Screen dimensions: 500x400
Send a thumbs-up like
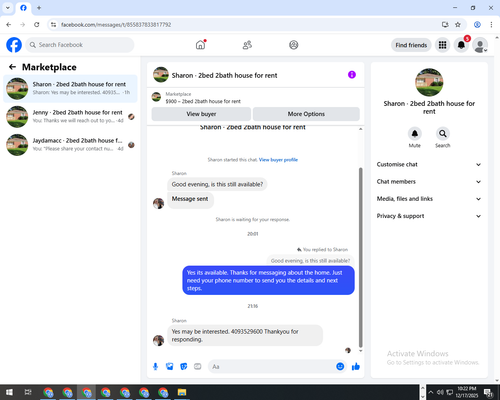(356, 367)
